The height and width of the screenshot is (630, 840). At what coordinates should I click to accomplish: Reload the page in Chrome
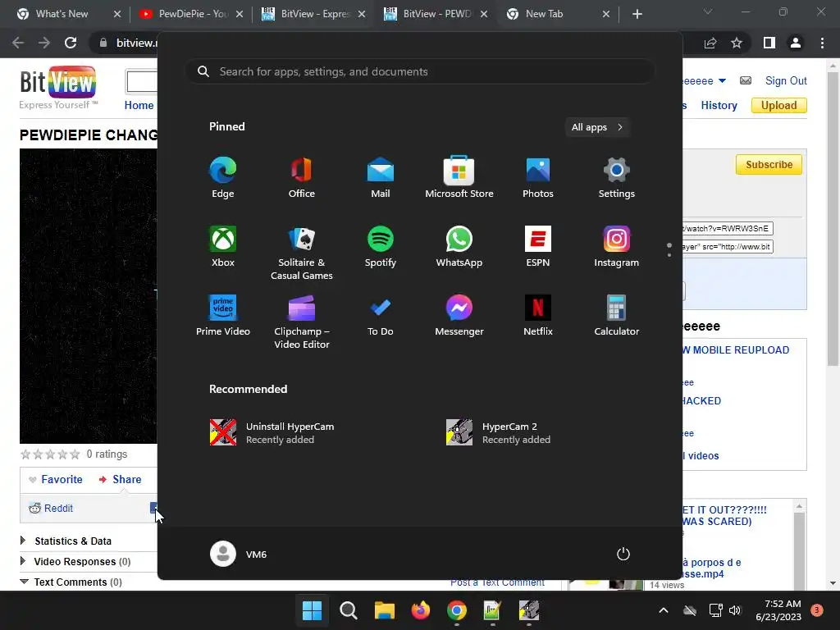click(x=71, y=43)
